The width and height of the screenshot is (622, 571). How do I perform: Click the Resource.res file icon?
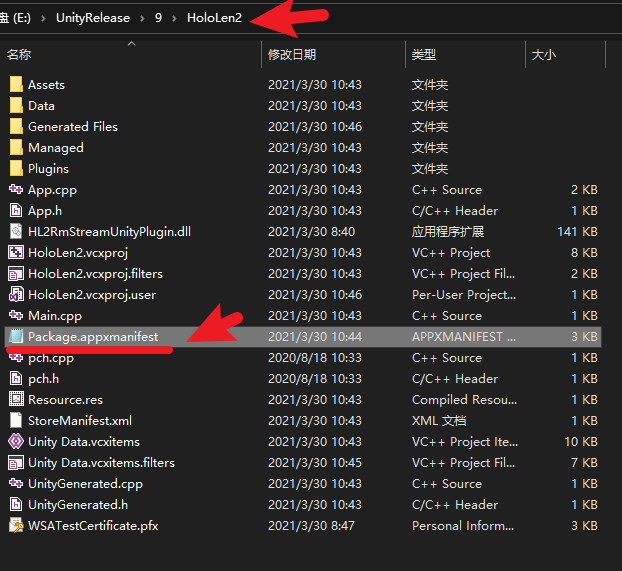point(16,400)
